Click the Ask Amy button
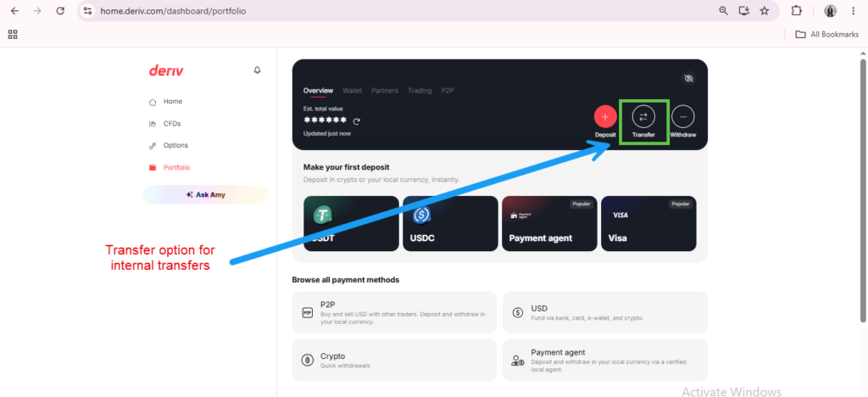This screenshot has width=868, height=397. coord(206,195)
